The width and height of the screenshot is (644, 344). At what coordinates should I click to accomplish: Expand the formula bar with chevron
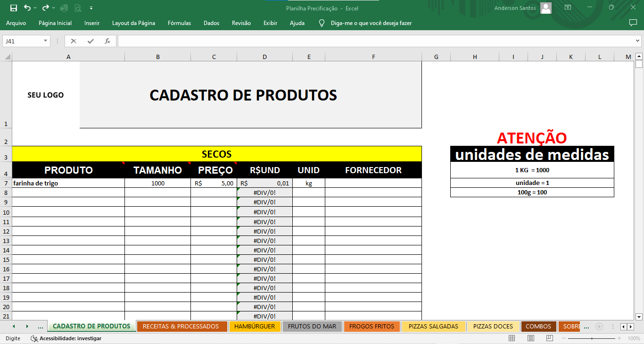637,41
